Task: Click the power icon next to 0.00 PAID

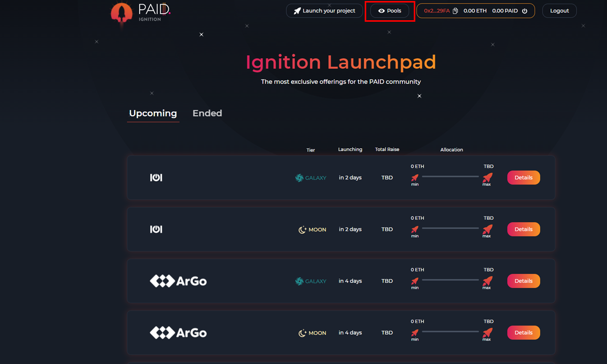Action: (x=525, y=11)
